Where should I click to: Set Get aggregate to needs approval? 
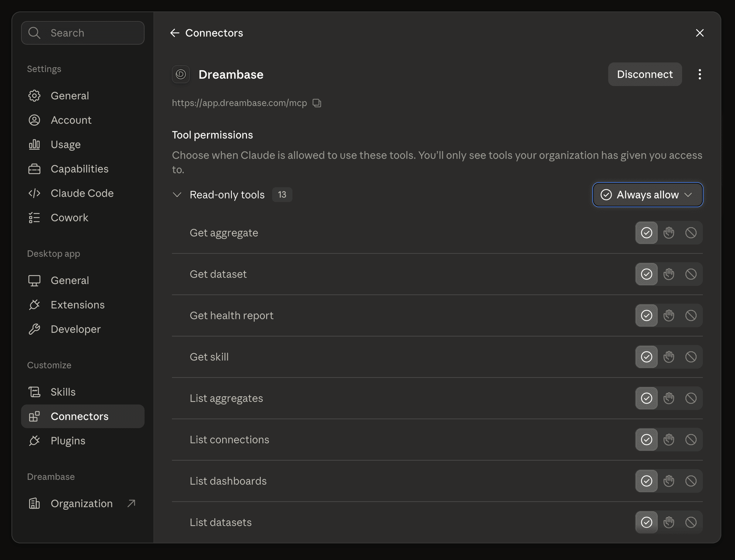tap(669, 233)
